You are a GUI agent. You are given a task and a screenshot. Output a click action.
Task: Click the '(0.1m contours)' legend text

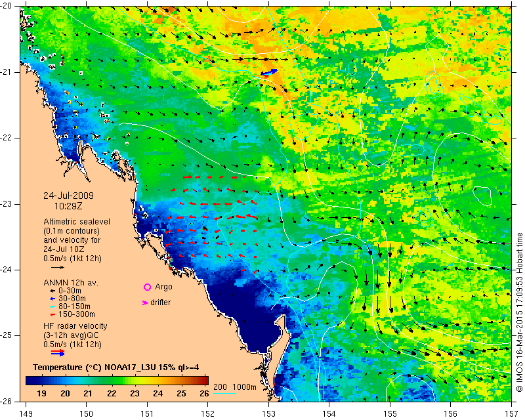[x=72, y=231]
